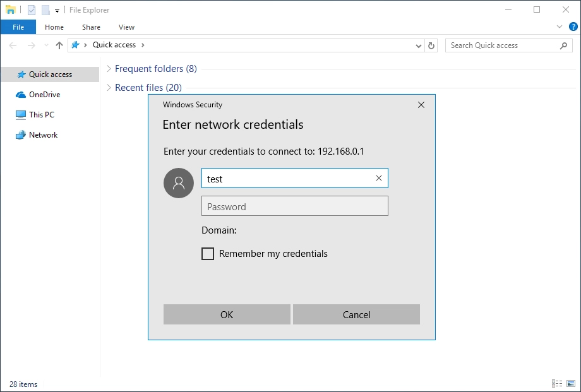Click the user avatar icon in dialog
Viewport: 581px width, 392px height.
pyautogui.click(x=179, y=183)
